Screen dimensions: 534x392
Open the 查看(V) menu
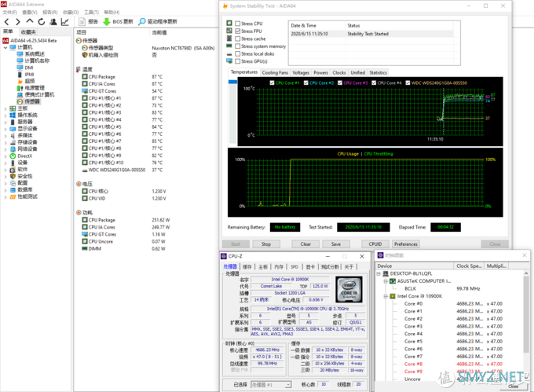(29, 13)
